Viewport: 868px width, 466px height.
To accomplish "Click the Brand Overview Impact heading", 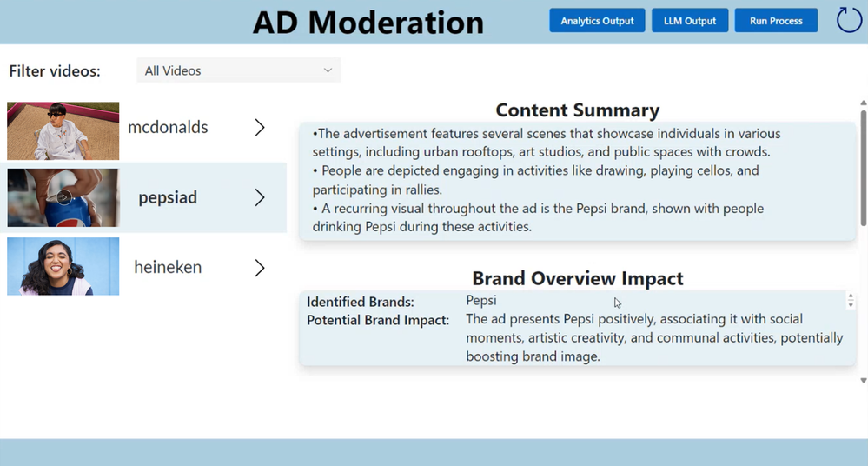I will click(578, 278).
